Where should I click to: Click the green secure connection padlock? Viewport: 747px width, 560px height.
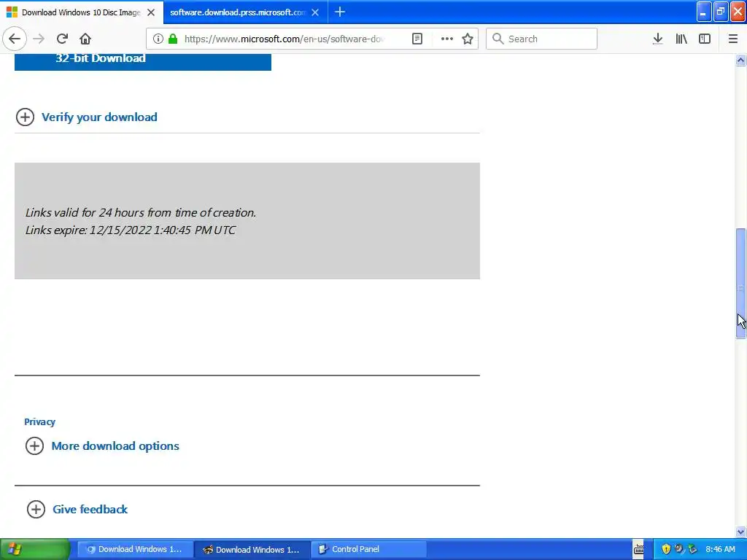(174, 39)
